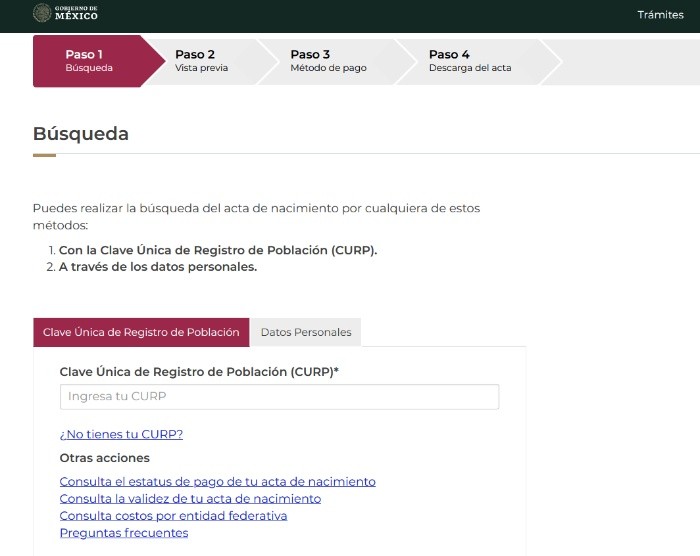Click list item A través de los datos personales
This screenshot has height=556, width=700.
click(157, 267)
